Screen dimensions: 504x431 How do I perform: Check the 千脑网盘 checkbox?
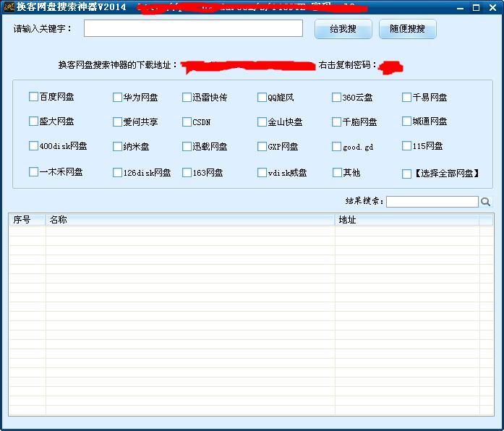coord(336,121)
